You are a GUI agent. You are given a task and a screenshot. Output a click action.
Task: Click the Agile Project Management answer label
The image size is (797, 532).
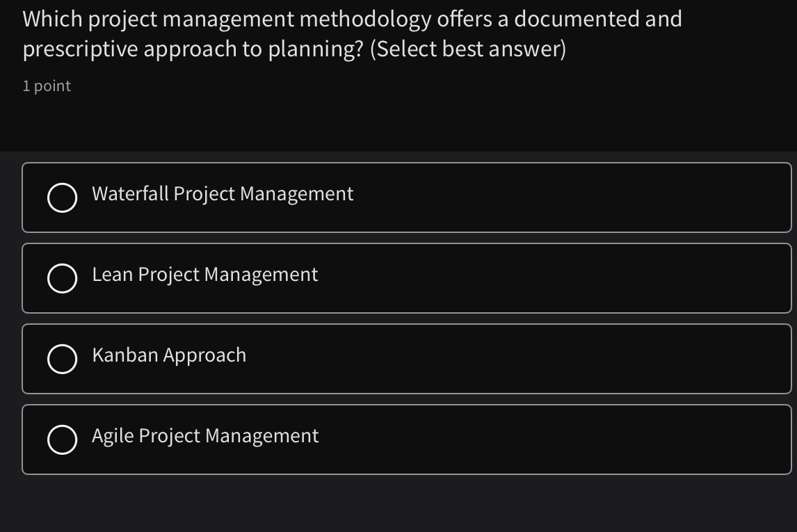pyautogui.click(x=204, y=436)
